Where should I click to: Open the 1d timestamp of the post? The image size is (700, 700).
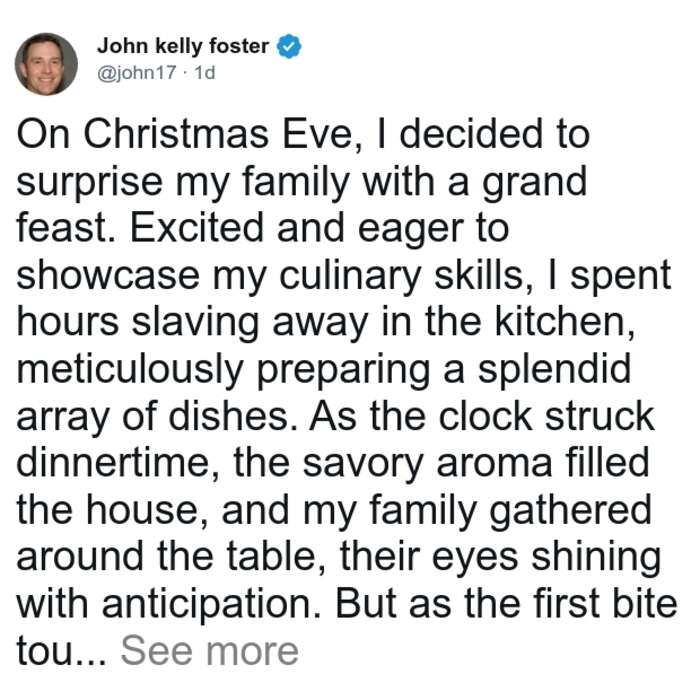pyautogui.click(x=205, y=72)
